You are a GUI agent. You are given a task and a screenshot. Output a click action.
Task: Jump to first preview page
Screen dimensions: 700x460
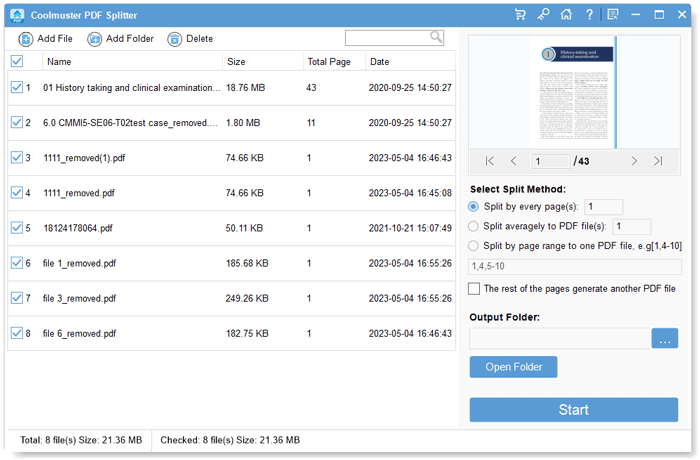(490, 161)
